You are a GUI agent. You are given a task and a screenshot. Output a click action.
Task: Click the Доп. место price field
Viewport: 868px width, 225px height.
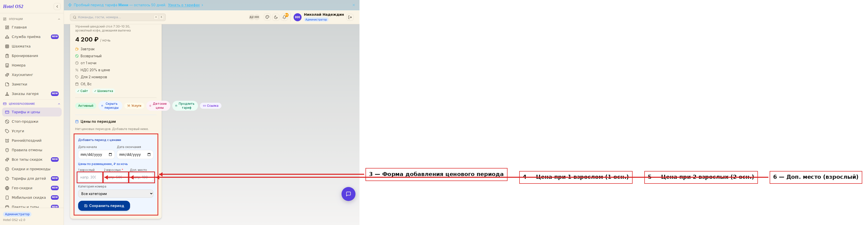click(x=142, y=177)
